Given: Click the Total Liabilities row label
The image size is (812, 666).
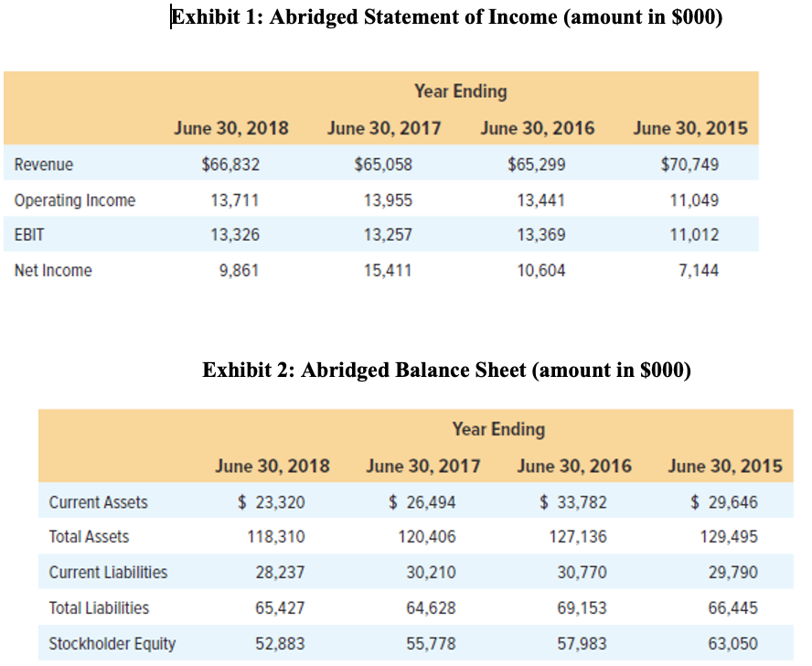Looking at the screenshot, I should click(x=99, y=608).
